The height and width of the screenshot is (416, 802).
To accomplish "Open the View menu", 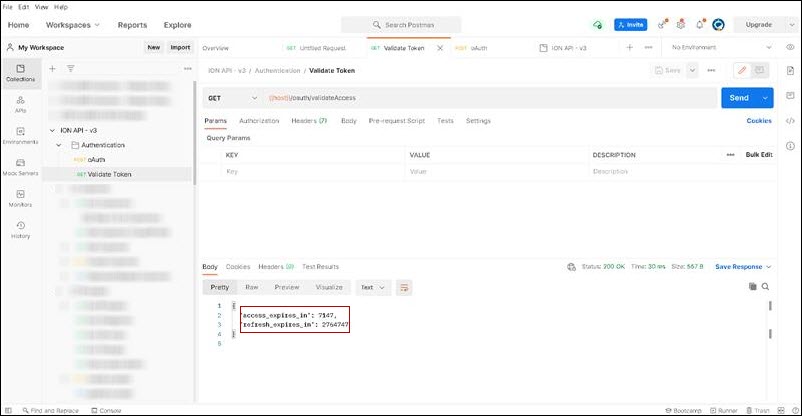I will [41, 7].
